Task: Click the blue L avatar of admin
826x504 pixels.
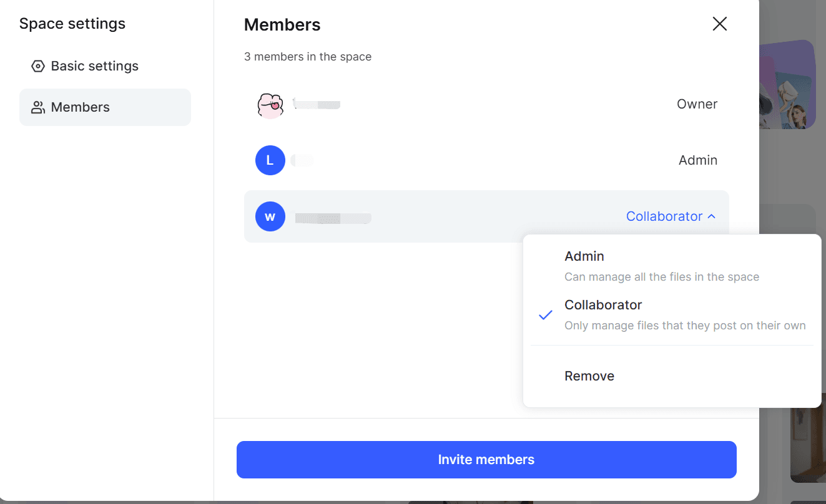Action: 270,160
